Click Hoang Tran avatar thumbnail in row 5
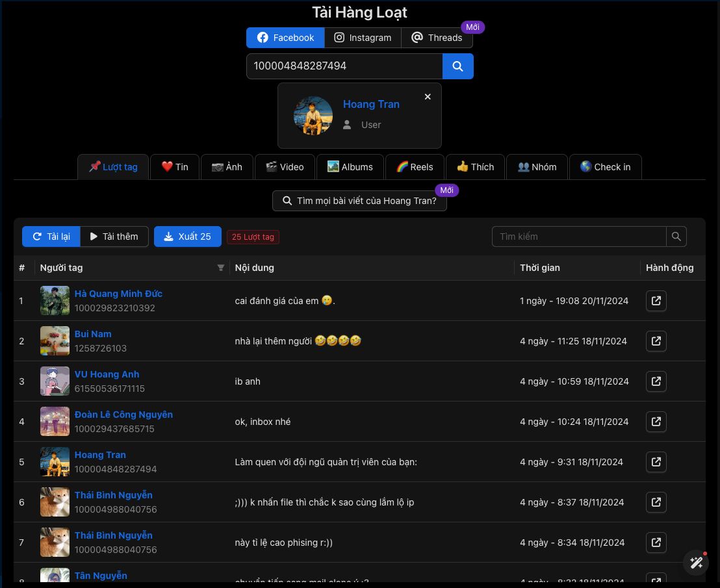 pyautogui.click(x=55, y=462)
